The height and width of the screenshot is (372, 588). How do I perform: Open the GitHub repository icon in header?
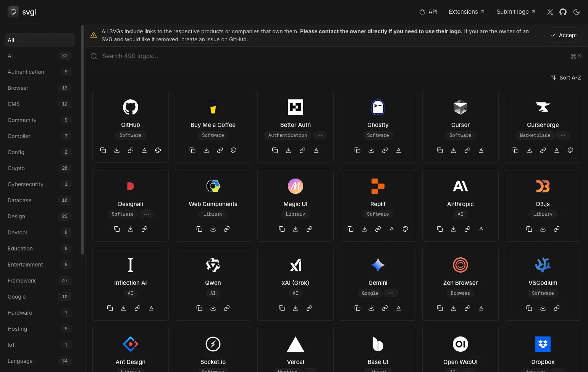click(563, 12)
